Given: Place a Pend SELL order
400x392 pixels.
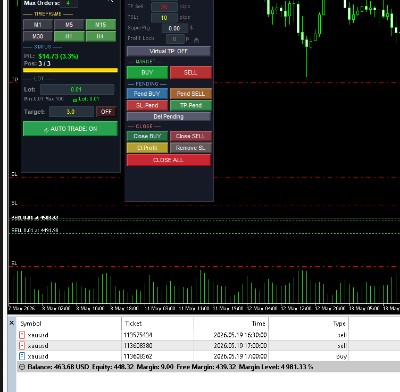Looking at the screenshot, I should point(191,94).
